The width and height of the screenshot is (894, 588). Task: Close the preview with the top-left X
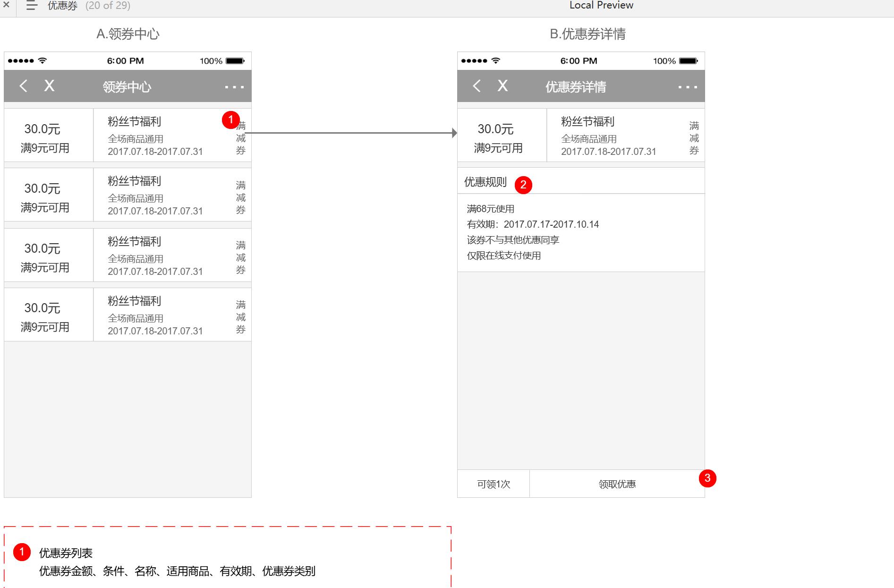[x=6, y=5]
